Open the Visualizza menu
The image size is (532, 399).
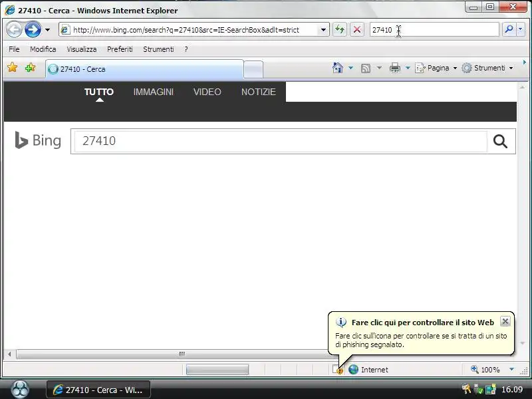(82, 49)
